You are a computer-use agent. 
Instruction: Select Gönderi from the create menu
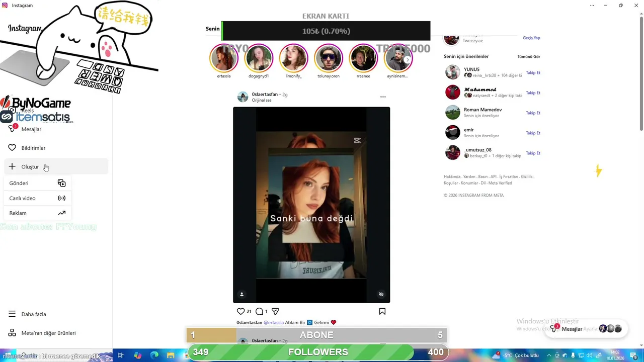click(x=37, y=183)
